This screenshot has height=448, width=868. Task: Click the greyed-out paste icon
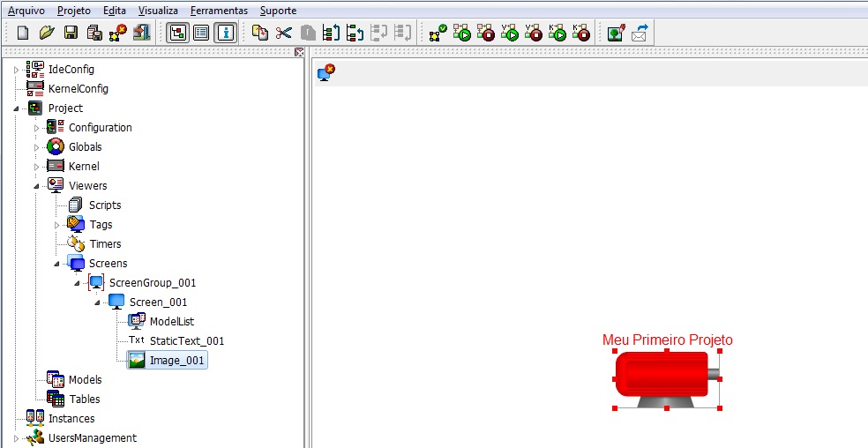pos(308,33)
